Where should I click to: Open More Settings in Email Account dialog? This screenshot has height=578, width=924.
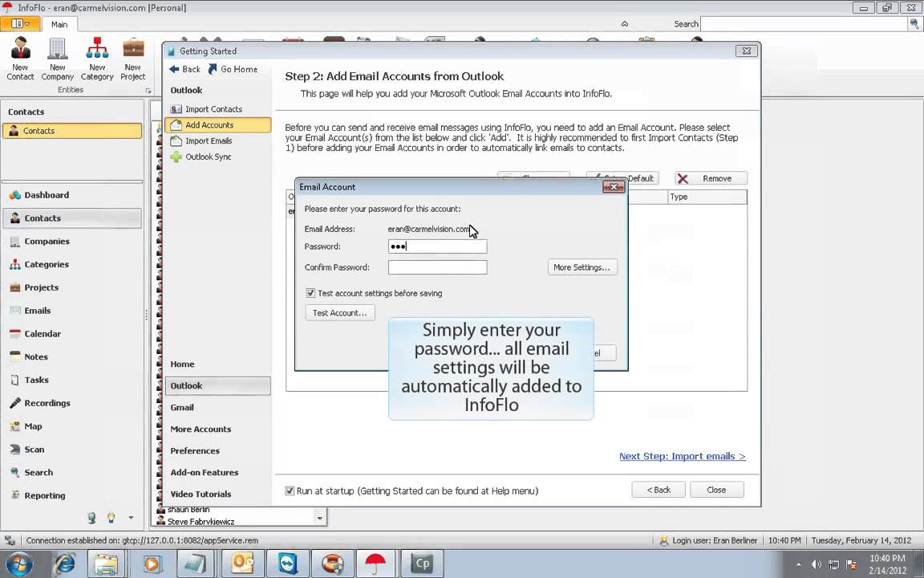click(x=582, y=267)
